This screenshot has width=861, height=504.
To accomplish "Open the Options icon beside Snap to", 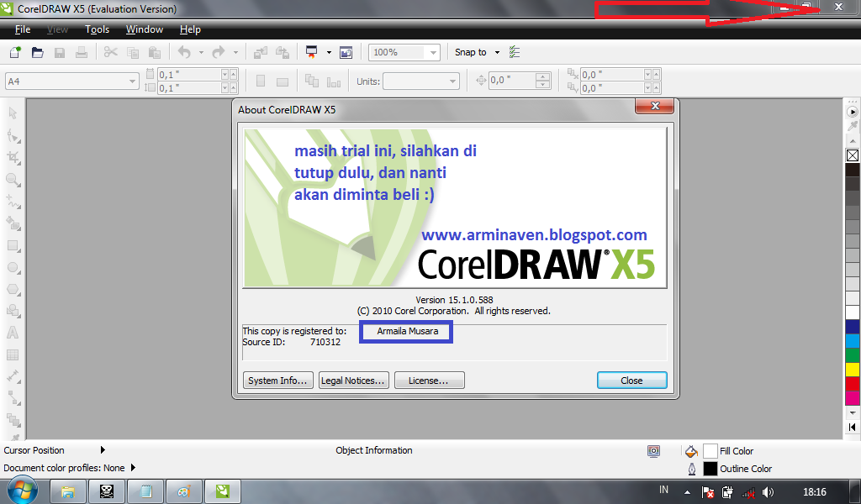I will tap(515, 52).
